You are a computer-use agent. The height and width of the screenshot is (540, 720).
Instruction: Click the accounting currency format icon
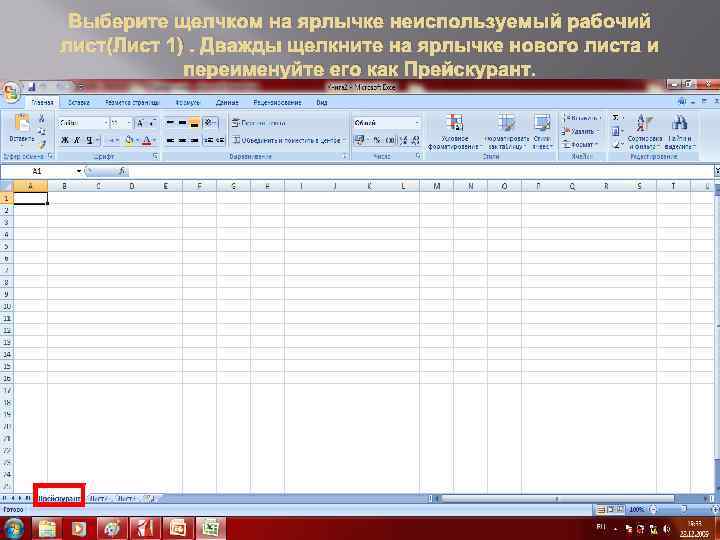pyautogui.click(x=360, y=140)
